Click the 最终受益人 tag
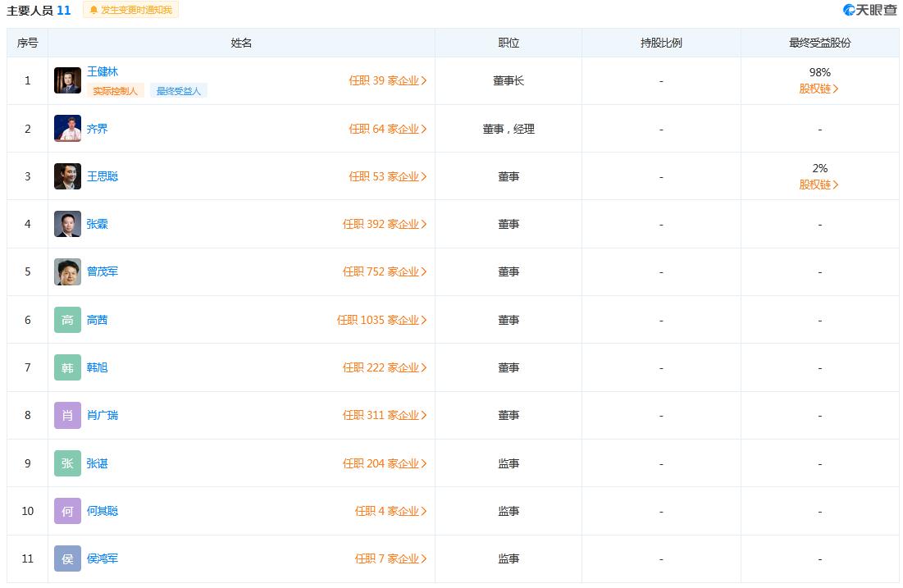903x588 pixels. (179, 91)
